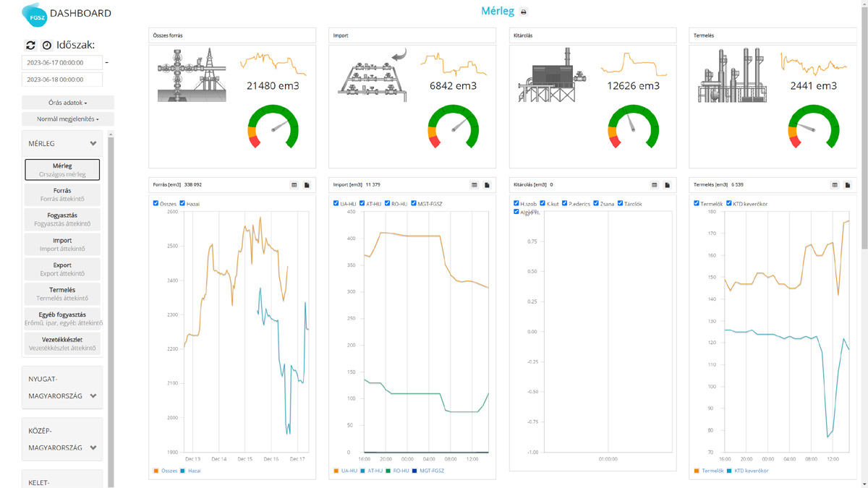The width and height of the screenshot is (868, 488).
Task: Open Forrás áttekintő menu item
Action: point(62,194)
